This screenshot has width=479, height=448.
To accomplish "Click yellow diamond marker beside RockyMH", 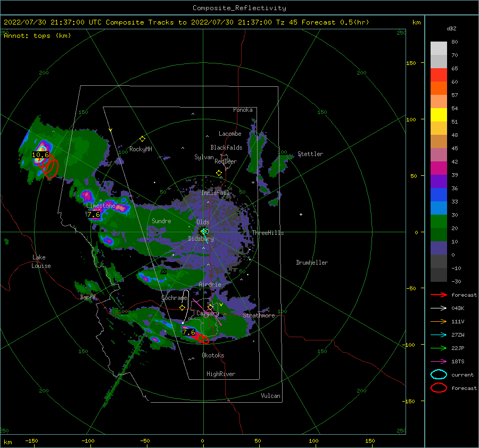I will pyautogui.click(x=142, y=139).
